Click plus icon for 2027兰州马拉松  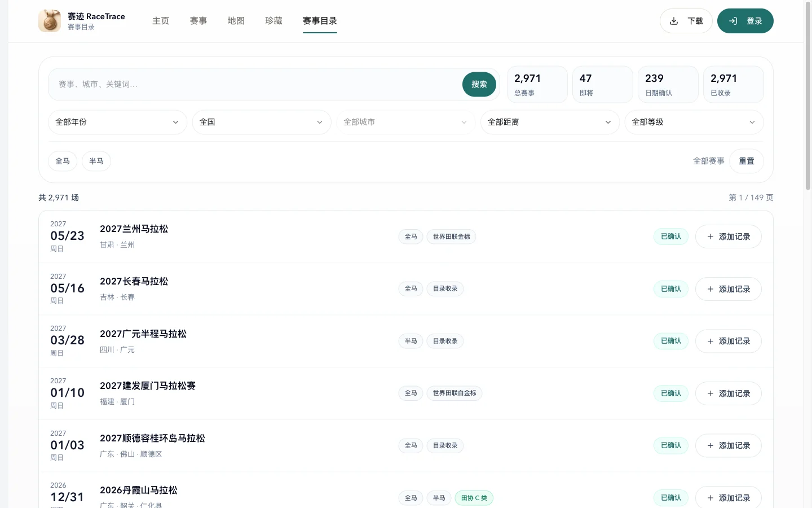pos(710,237)
